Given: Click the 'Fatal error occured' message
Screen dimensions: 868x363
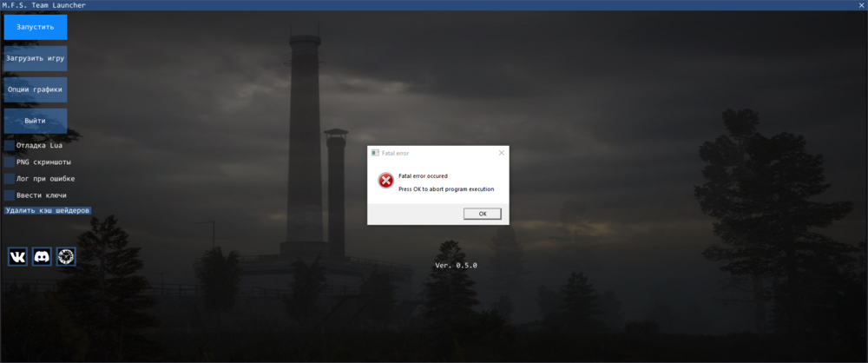Looking at the screenshot, I should [423, 176].
